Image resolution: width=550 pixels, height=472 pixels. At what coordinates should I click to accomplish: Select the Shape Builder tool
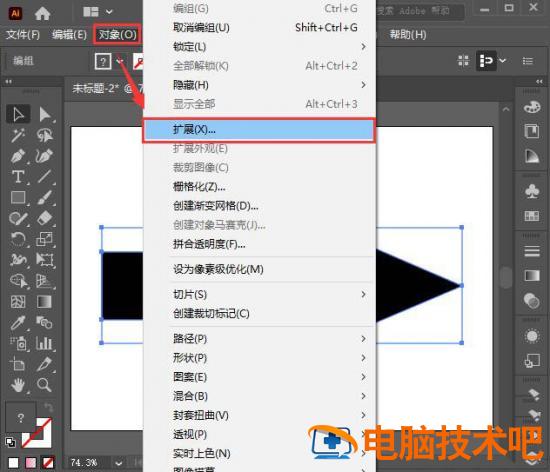18,281
